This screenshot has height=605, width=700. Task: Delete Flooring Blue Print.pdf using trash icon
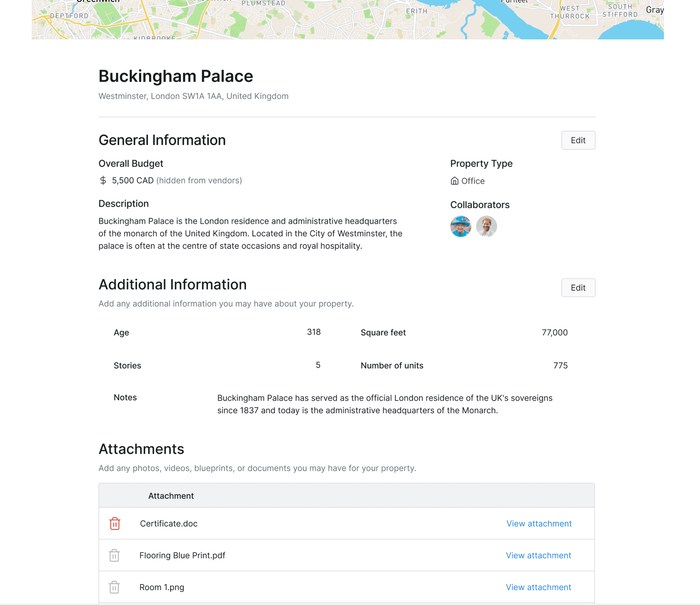(x=114, y=555)
